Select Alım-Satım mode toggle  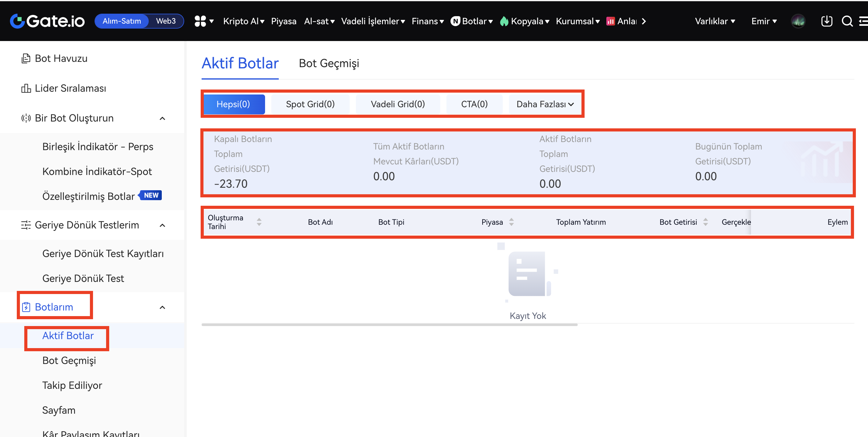coord(122,21)
